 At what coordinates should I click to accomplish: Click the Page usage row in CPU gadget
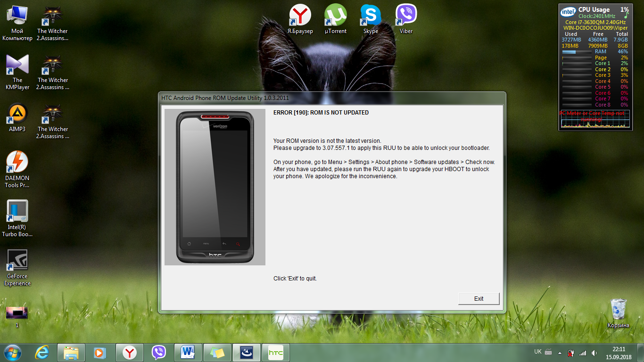coord(595,58)
